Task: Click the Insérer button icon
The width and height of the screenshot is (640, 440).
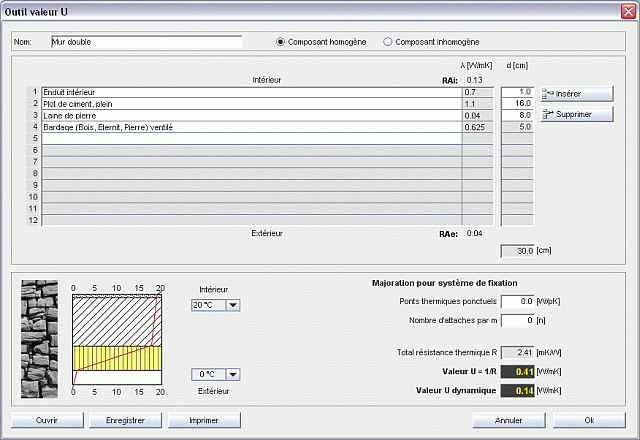Action: (x=548, y=93)
